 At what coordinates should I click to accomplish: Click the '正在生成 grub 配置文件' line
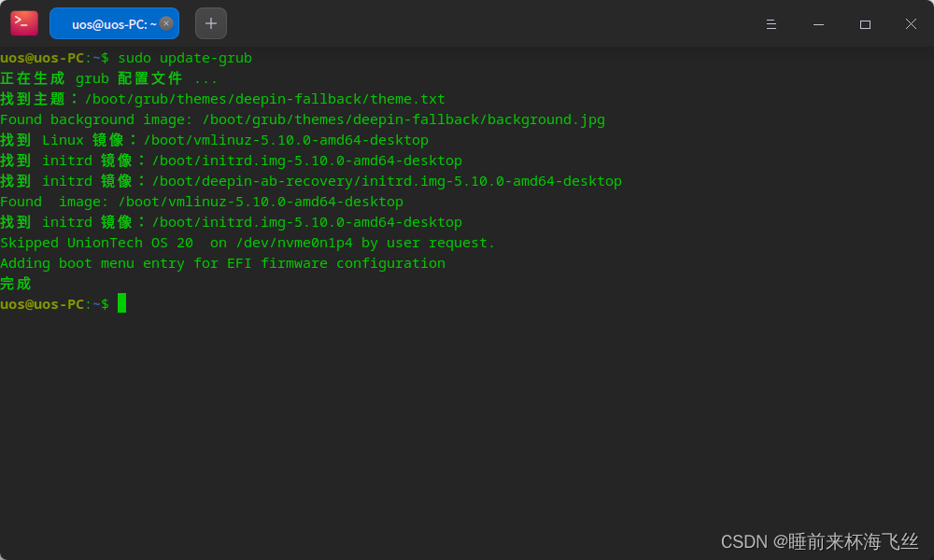pos(108,78)
